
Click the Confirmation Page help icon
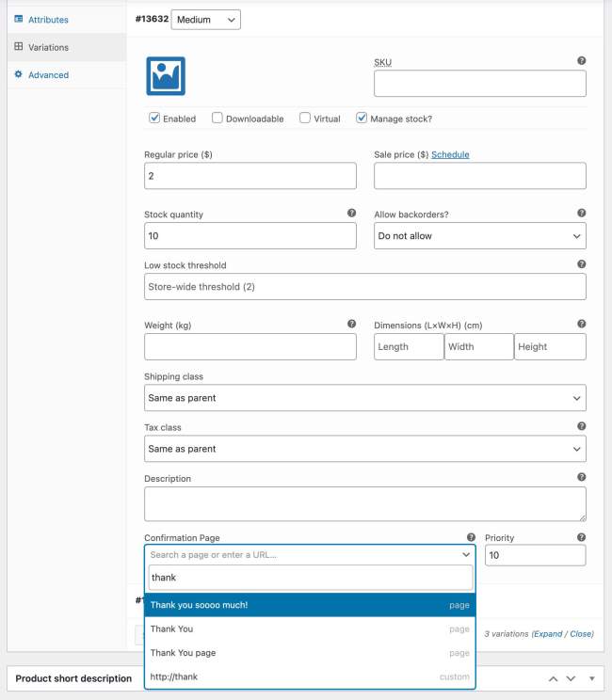[471, 537]
